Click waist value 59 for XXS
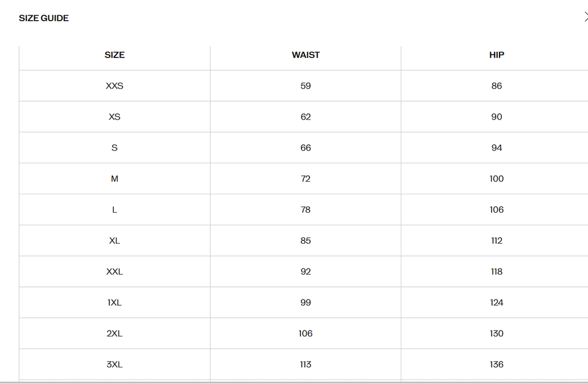The width and height of the screenshot is (588, 384). 305,86
